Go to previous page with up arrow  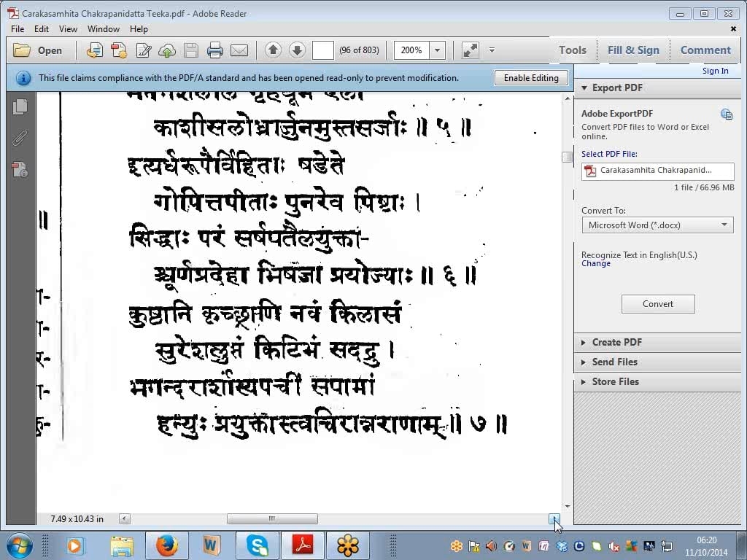(x=273, y=50)
